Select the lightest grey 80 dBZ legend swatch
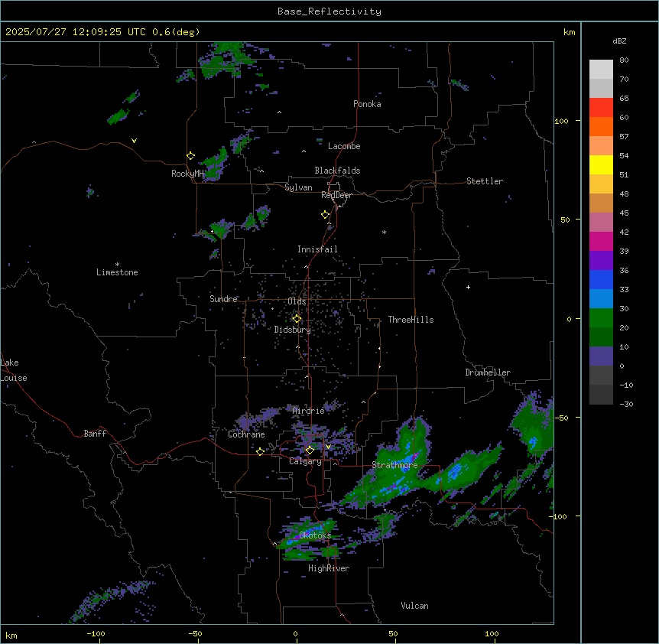The height and width of the screenshot is (644, 659). point(601,69)
